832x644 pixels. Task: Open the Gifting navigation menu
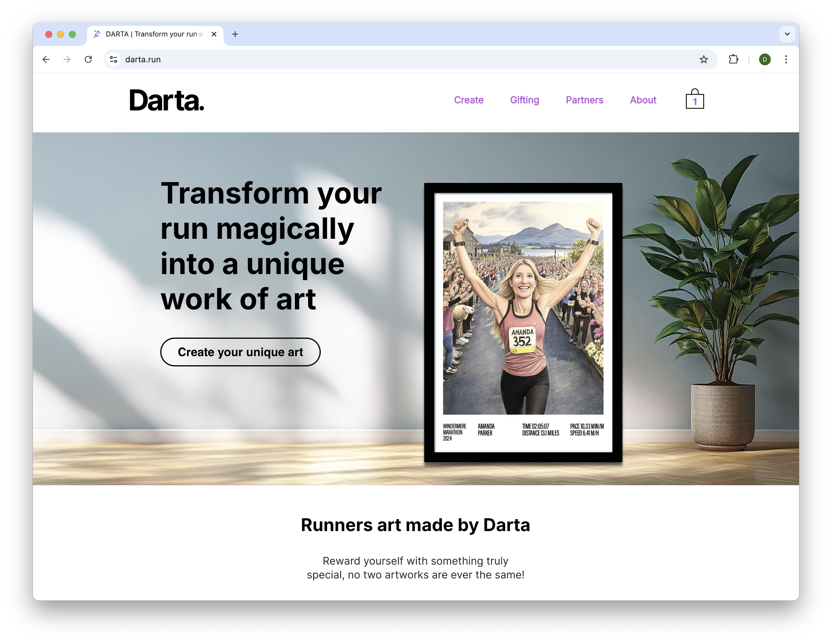524,100
